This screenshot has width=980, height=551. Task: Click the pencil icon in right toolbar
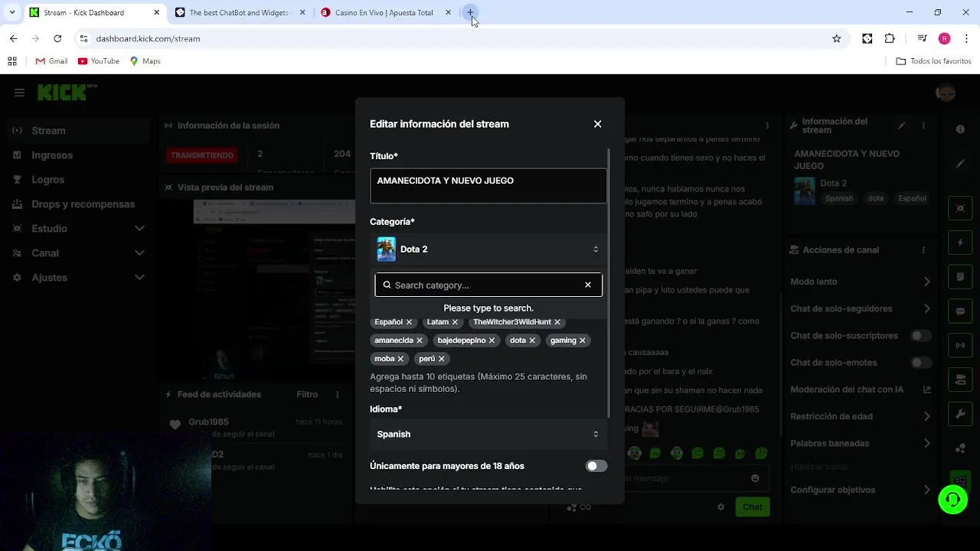tap(960, 164)
